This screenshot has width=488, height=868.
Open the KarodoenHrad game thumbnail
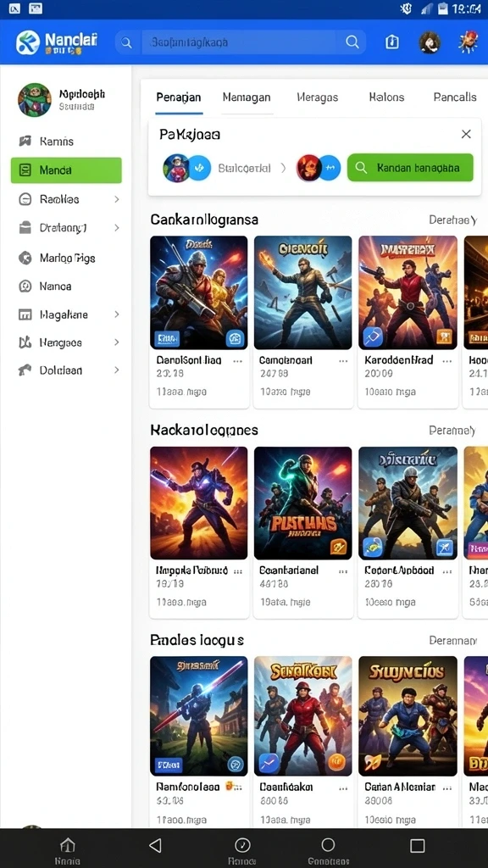click(x=408, y=292)
